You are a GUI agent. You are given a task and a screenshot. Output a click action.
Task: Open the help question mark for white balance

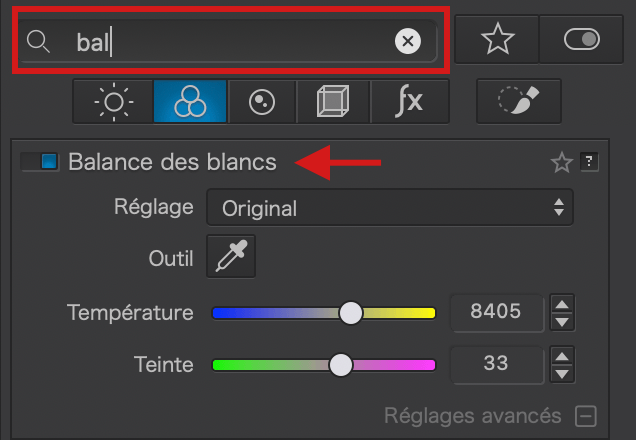pos(589,162)
